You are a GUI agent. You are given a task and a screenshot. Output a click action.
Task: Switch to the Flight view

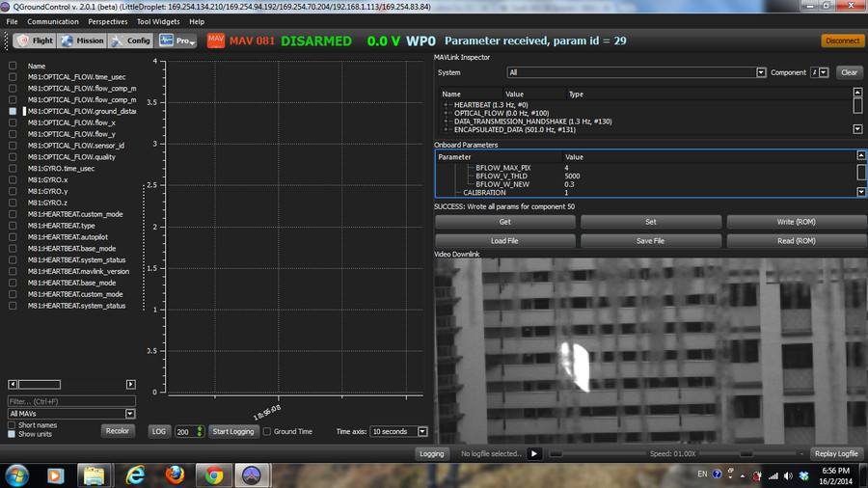(35, 41)
